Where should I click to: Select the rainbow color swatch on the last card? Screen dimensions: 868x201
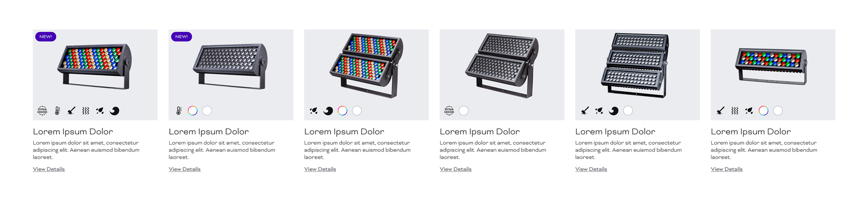(763, 110)
